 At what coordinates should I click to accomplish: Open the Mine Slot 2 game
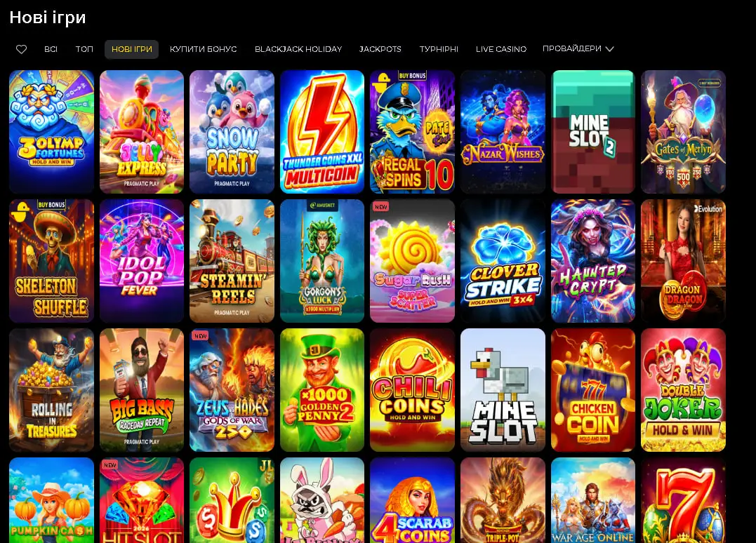click(593, 131)
